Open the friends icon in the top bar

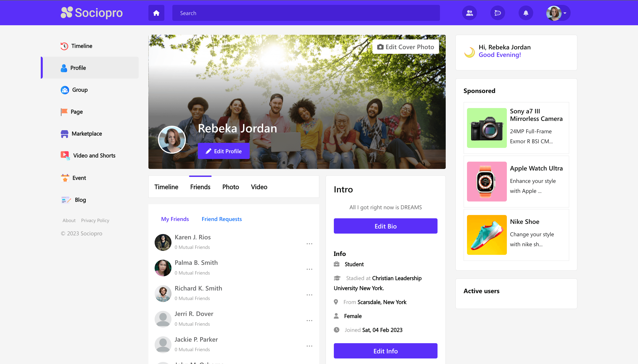click(x=469, y=13)
